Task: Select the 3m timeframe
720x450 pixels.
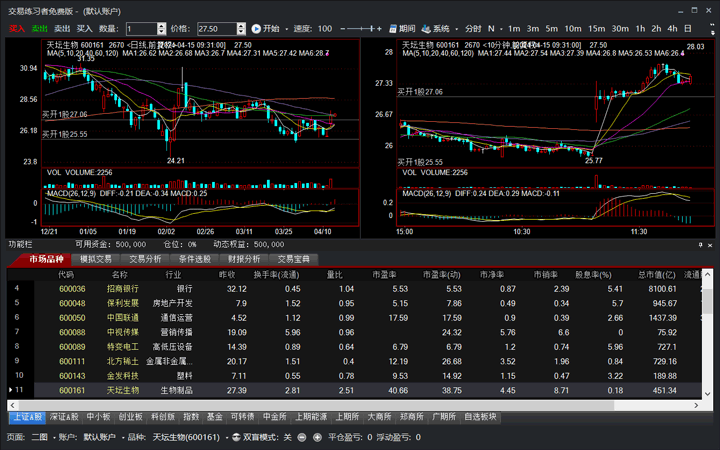Action: pyautogui.click(x=533, y=28)
